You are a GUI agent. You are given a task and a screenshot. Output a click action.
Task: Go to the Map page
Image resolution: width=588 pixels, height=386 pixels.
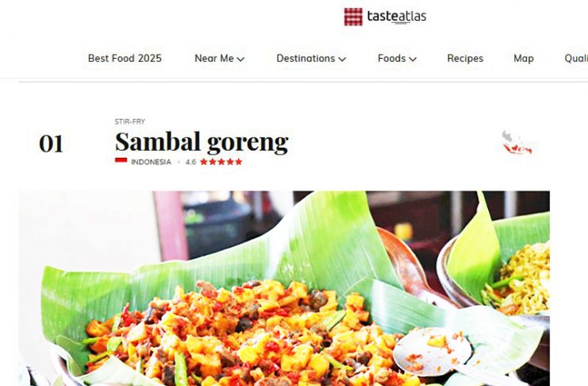pyautogui.click(x=524, y=59)
